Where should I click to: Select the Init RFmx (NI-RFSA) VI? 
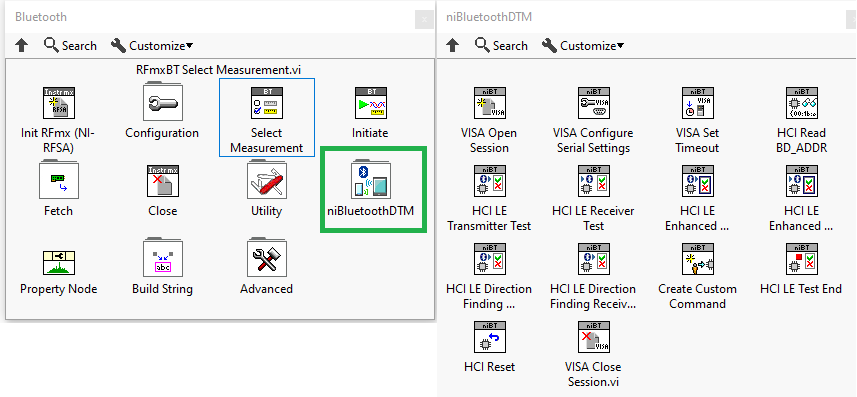point(58,103)
